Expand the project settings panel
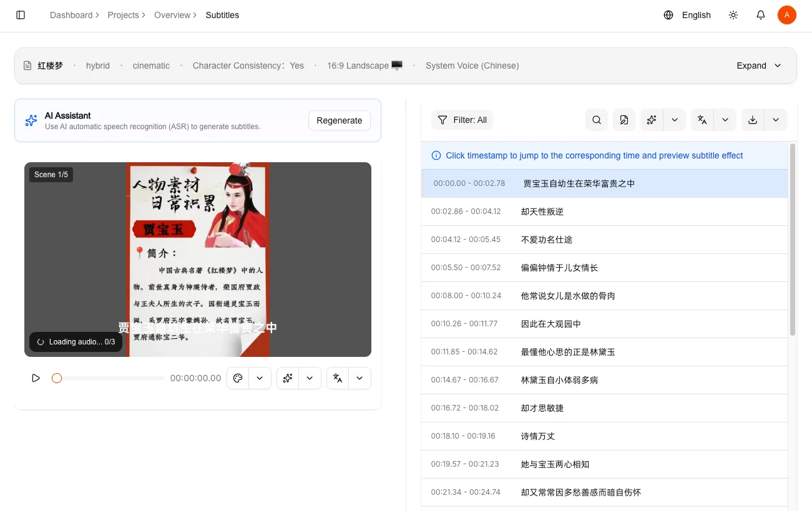The height and width of the screenshot is (511, 812). (759, 66)
